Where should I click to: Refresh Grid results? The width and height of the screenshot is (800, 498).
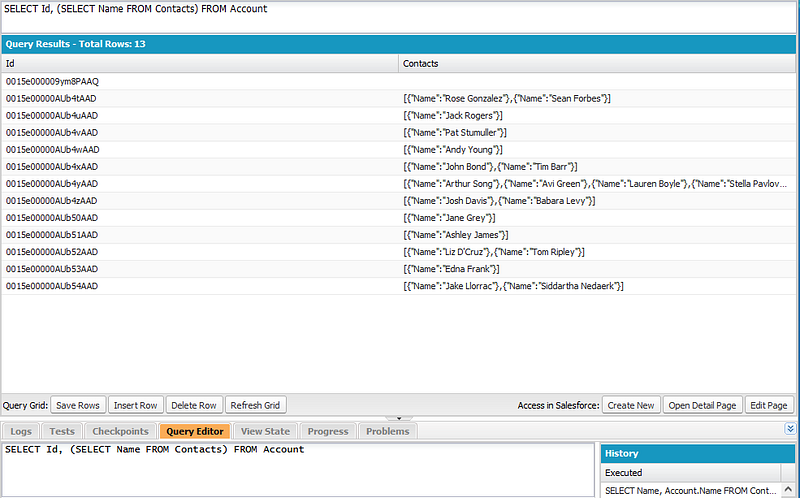(256, 405)
